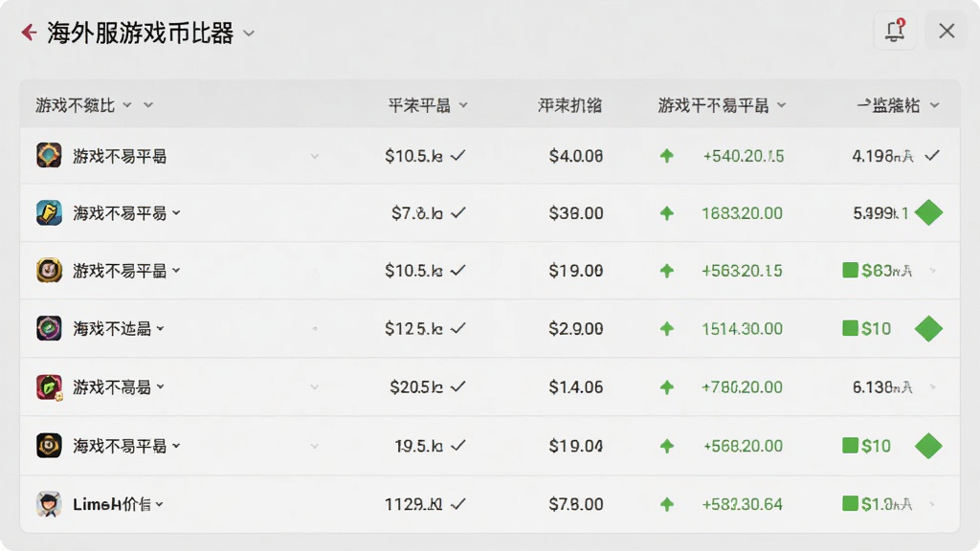This screenshot has width=980, height=551.
Task: Expand the page title dropdown chevron
Action: click(249, 33)
